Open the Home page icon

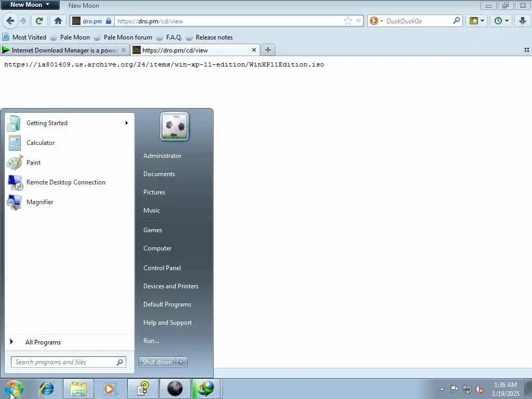pyautogui.click(x=58, y=21)
